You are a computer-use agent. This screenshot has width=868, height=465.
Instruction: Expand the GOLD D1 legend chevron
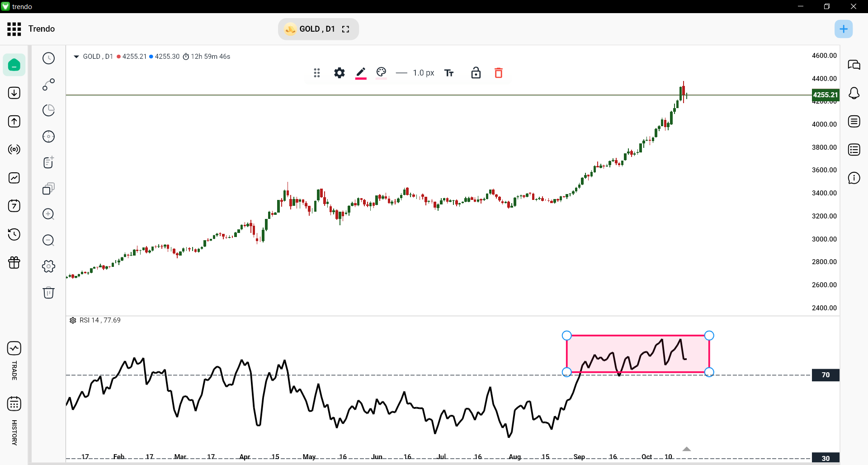(x=76, y=57)
